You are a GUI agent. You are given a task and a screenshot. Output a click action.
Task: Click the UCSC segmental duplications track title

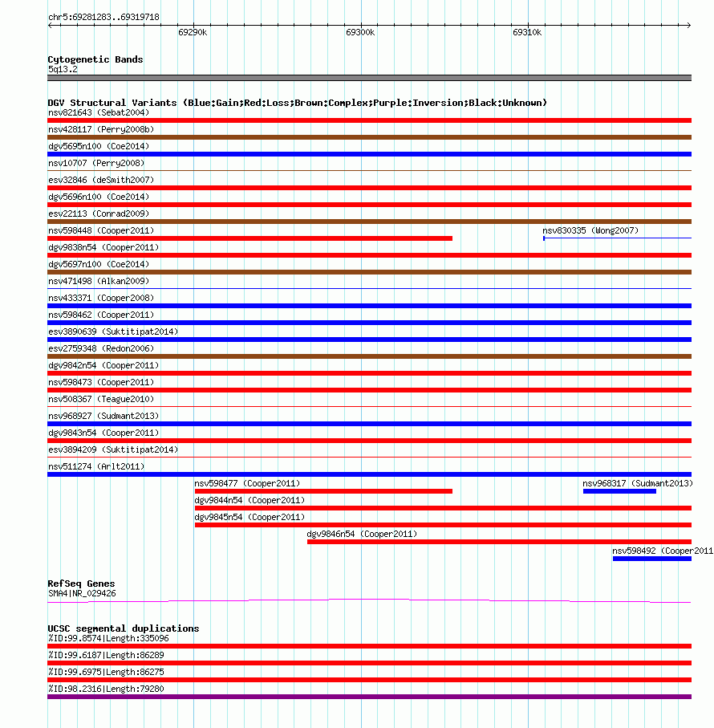point(124,628)
